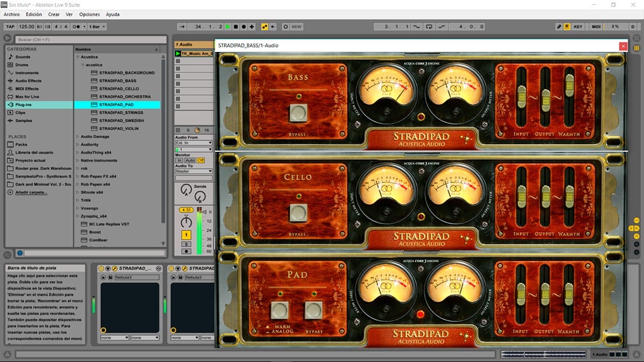Toggle the MIDI map mode switch
Screen dimensions: 644x362
[596, 26]
